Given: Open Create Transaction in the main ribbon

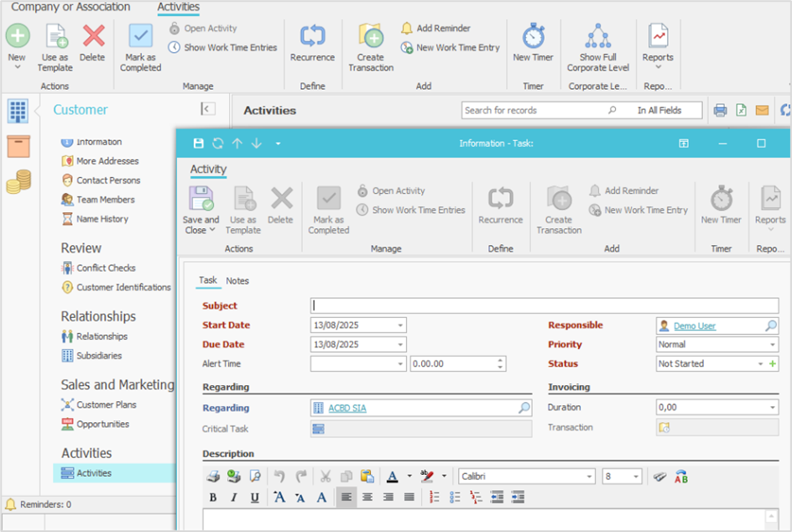Looking at the screenshot, I should click(371, 36).
